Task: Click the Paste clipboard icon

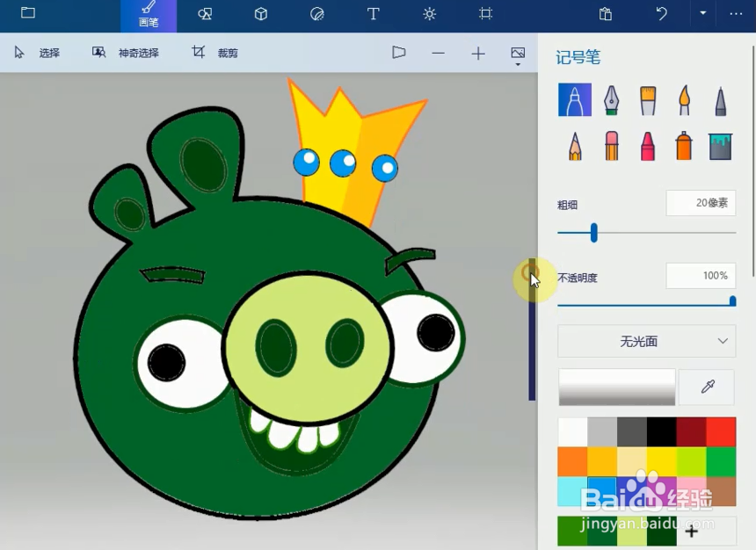Action: point(605,13)
